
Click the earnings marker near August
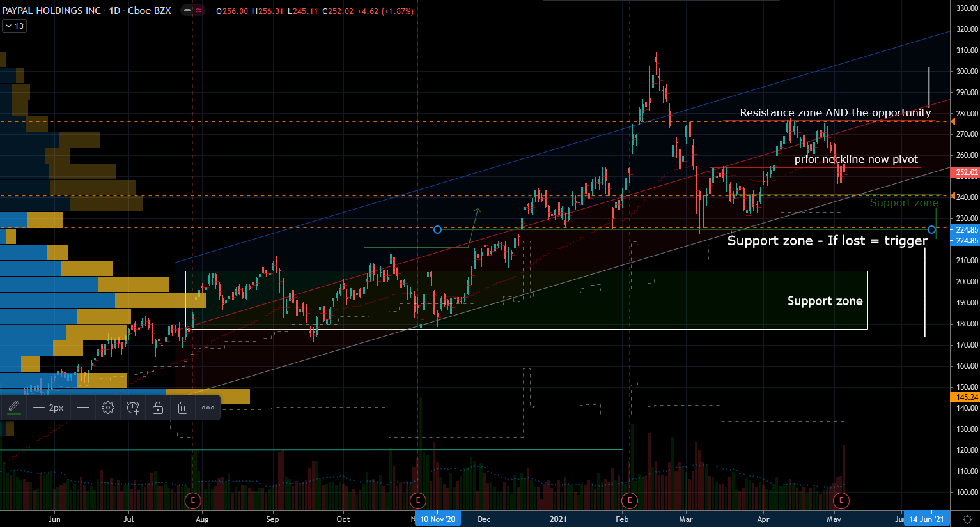(192, 500)
